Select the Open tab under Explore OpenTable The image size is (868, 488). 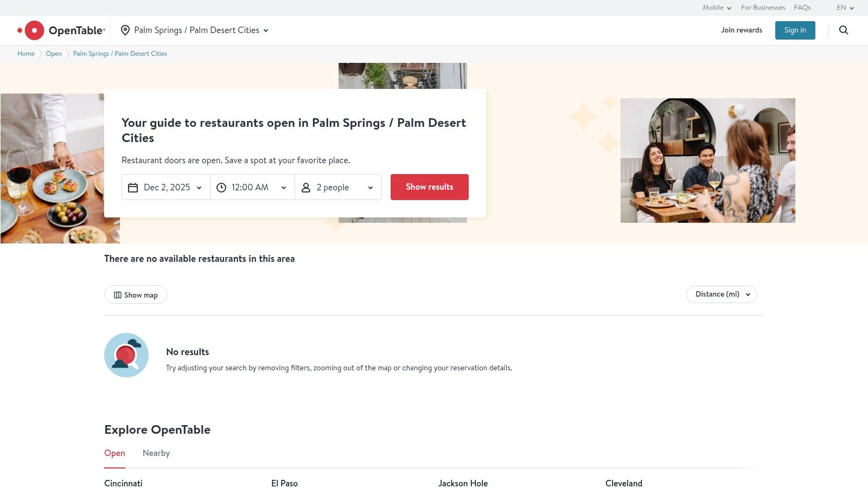pyautogui.click(x=114, y=453)
